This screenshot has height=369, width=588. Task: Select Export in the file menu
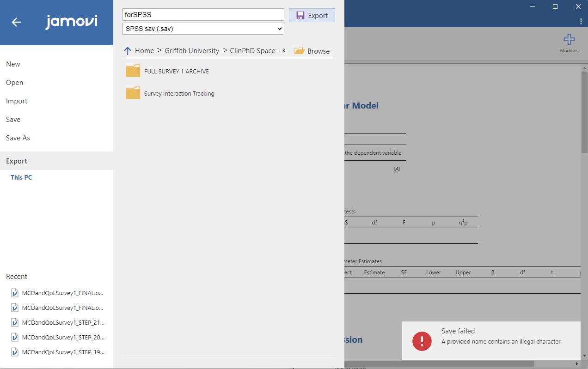point(56,161)
